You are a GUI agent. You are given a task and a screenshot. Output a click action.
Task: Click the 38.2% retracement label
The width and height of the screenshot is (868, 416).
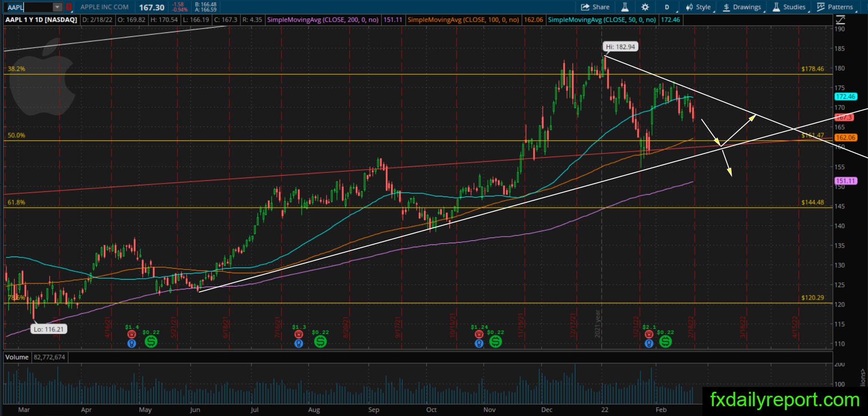point(17,69)
